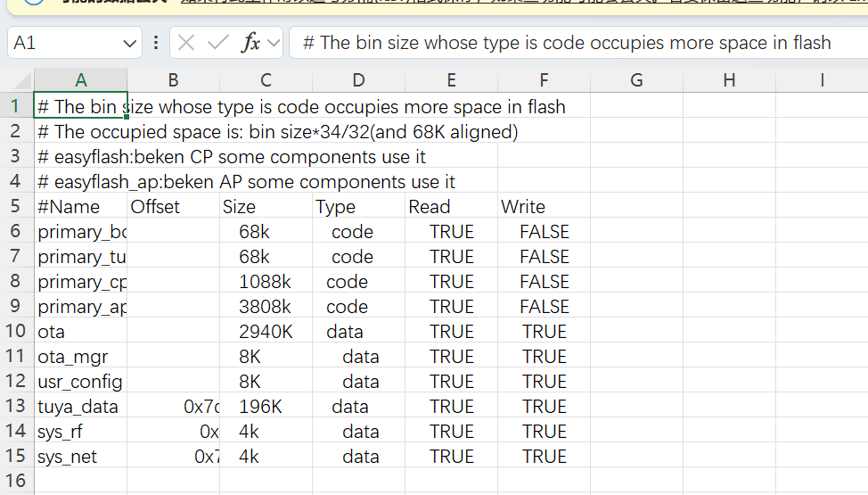
Task: Click the Select All corner triangle
Action: pyautogui.click(x=16, y=80)
